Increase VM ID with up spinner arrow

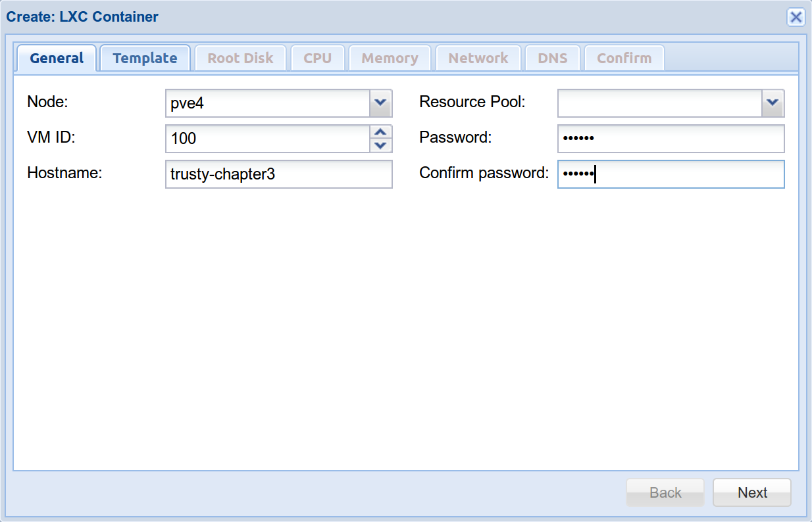tap(380, 131)
